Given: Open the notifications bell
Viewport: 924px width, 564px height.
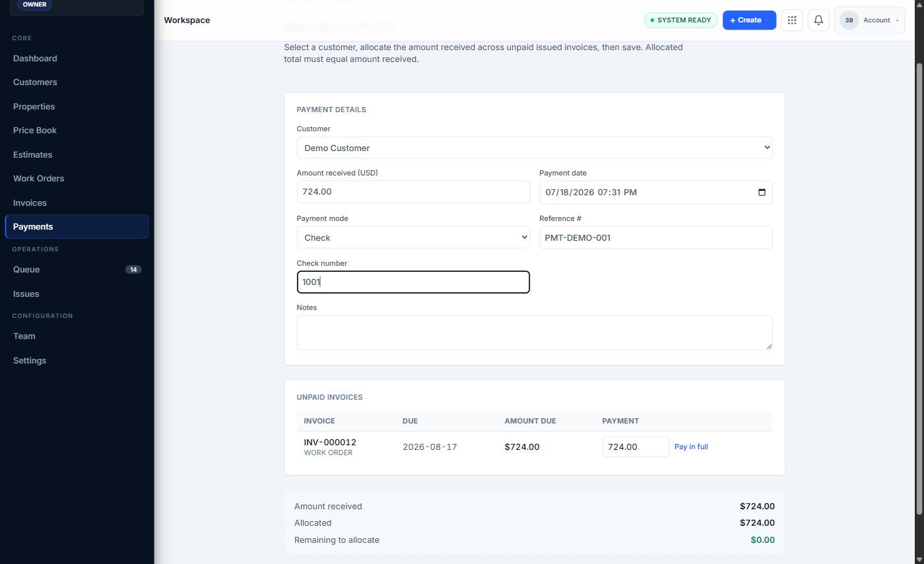Looking at the screenshot, I should tap(818, 20).
